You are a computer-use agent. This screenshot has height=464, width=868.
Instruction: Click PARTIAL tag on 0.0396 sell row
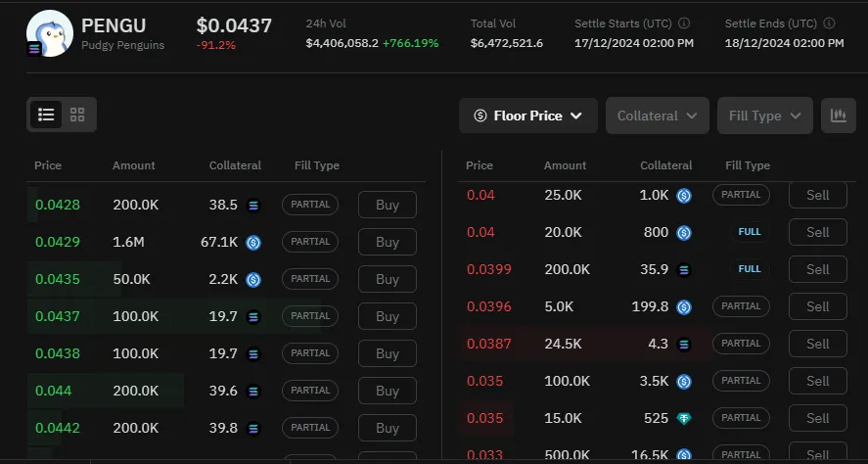click(x=741, y=306)
